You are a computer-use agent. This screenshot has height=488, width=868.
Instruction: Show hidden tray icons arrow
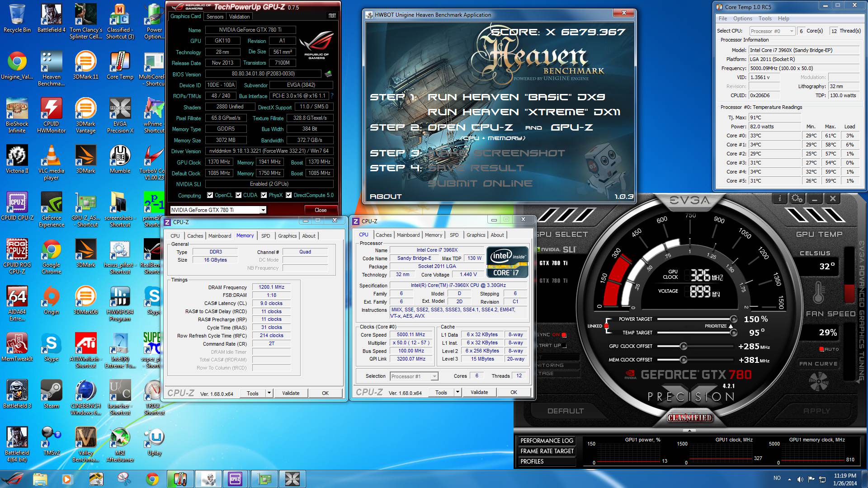coord(789,479)
